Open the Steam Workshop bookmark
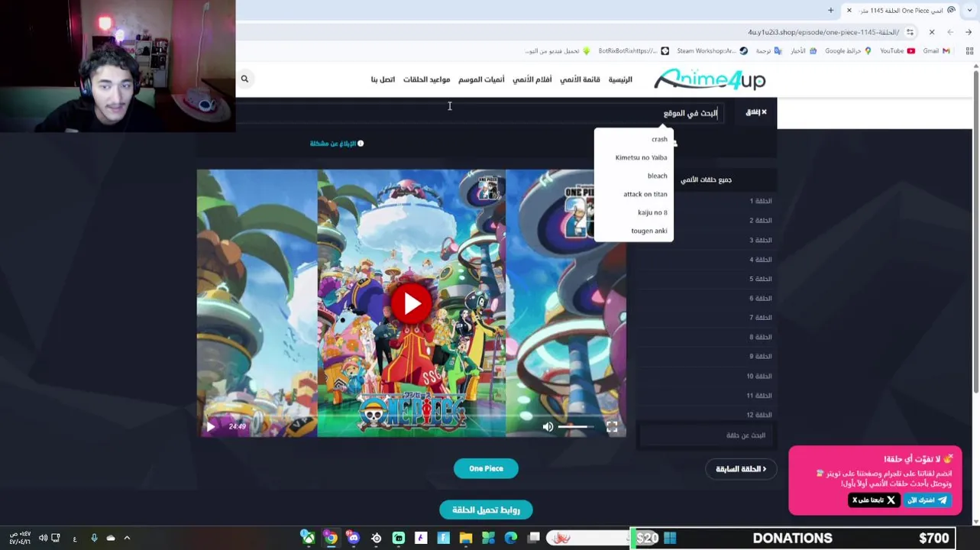980x550 pixels. click(x=712, y=51)
